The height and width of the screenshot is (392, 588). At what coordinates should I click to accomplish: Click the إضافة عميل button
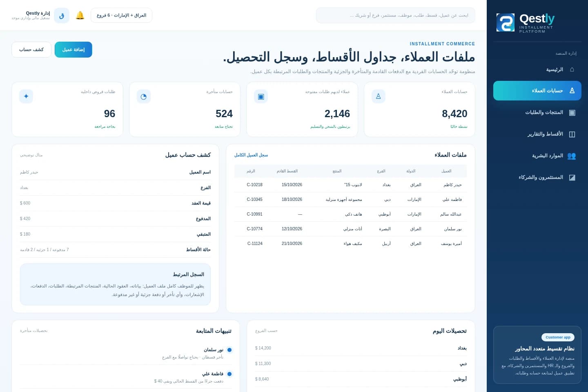pos(73,49)
